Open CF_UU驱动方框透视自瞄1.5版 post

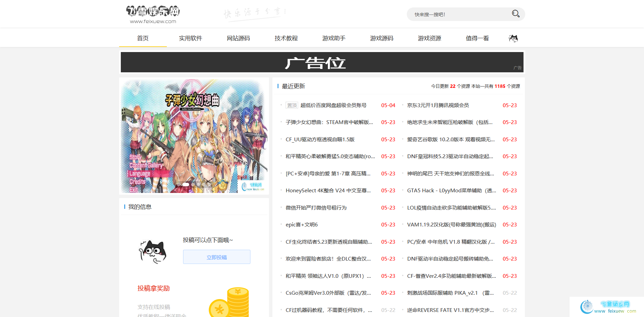pos(320,139)
